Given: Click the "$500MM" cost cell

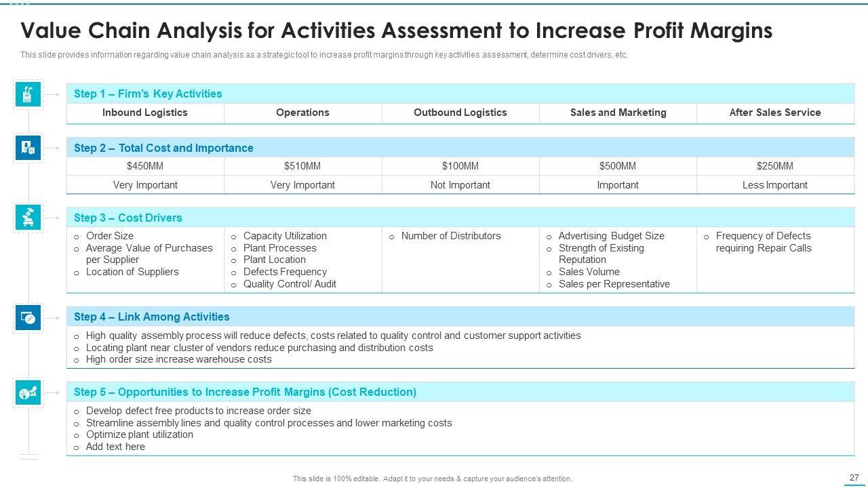Looking at the screenshot, I should [x=618, y=166].
